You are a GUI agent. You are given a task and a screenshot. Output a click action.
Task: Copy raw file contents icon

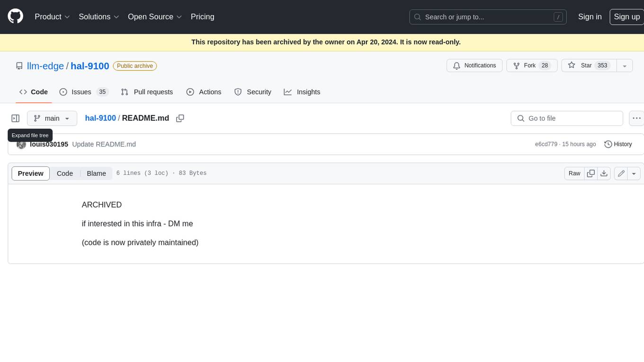[x=591, y=173]
